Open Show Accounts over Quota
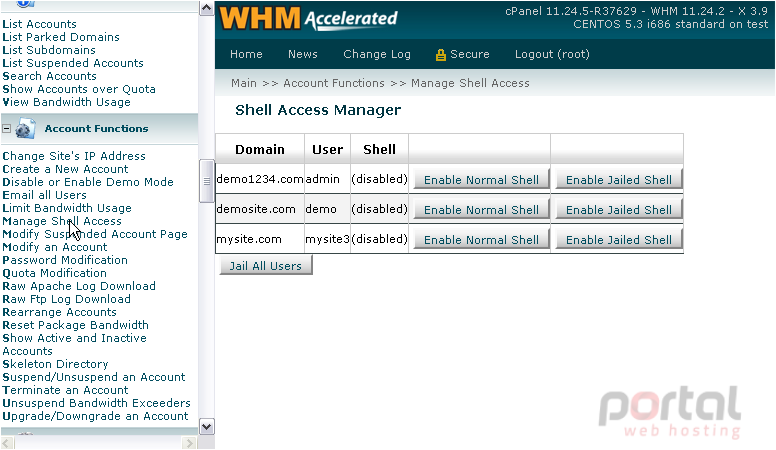 tap(79, 89)
